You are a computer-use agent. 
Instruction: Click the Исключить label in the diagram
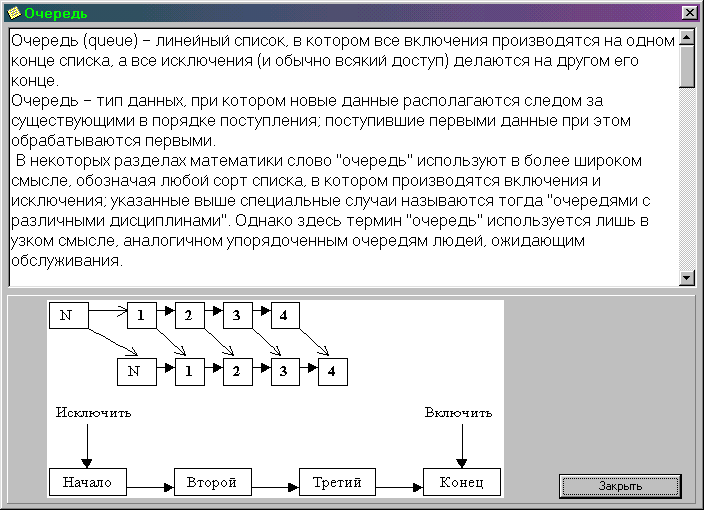coord(94,413)
